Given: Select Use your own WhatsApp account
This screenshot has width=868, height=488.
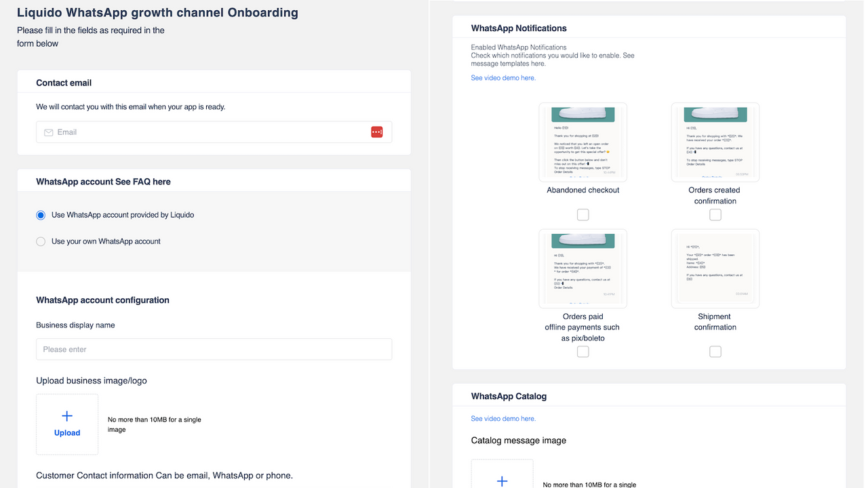Looking at the screenshot, I should (x=41, y=241).
